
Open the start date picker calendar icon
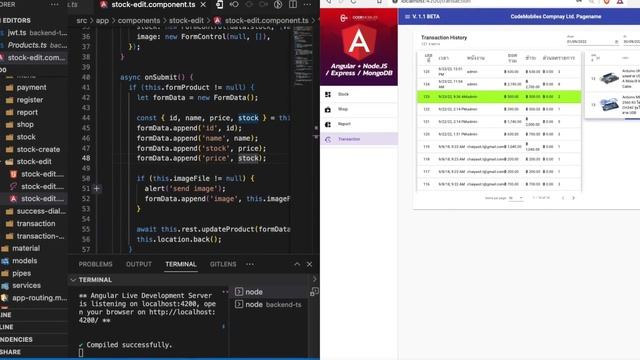coord(616,42)
